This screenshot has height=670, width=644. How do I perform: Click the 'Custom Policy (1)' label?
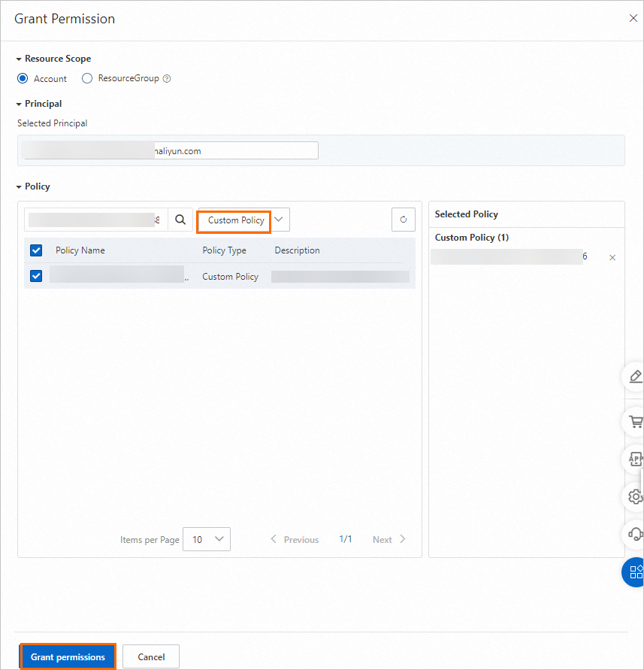[472, 238]
